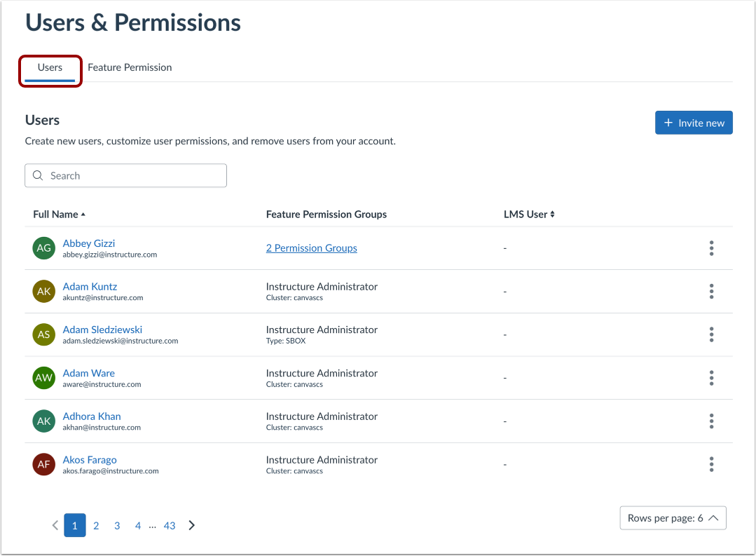The image size is (756, 556).
Task: Open the Rows per page selector
Action: tap(672, 517)
